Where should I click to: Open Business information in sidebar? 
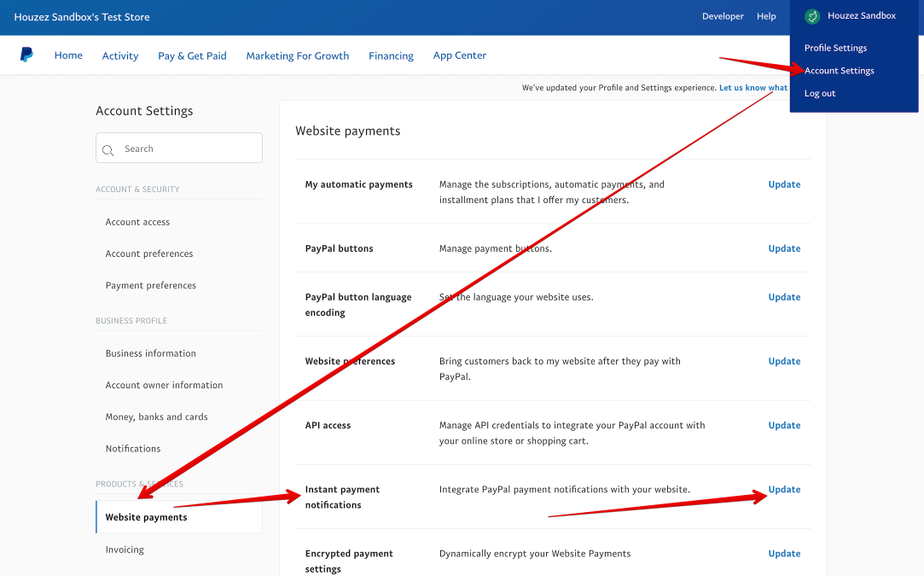pyautogui.click(x=151, y=353)
